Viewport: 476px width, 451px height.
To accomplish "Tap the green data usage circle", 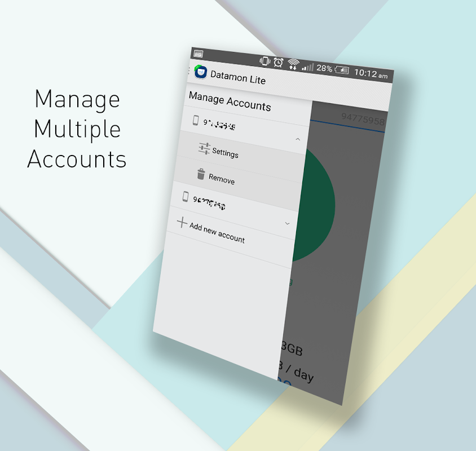I will [315, 205].
